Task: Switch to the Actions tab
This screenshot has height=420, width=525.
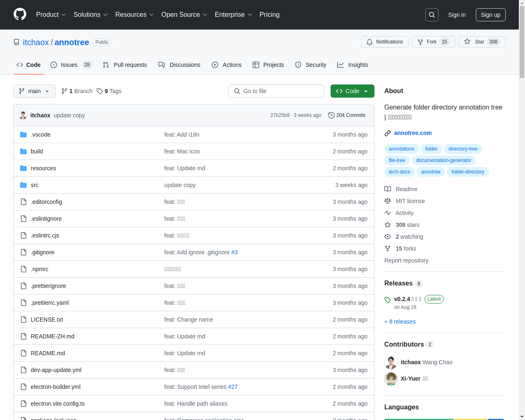Action: pos(226,65)
